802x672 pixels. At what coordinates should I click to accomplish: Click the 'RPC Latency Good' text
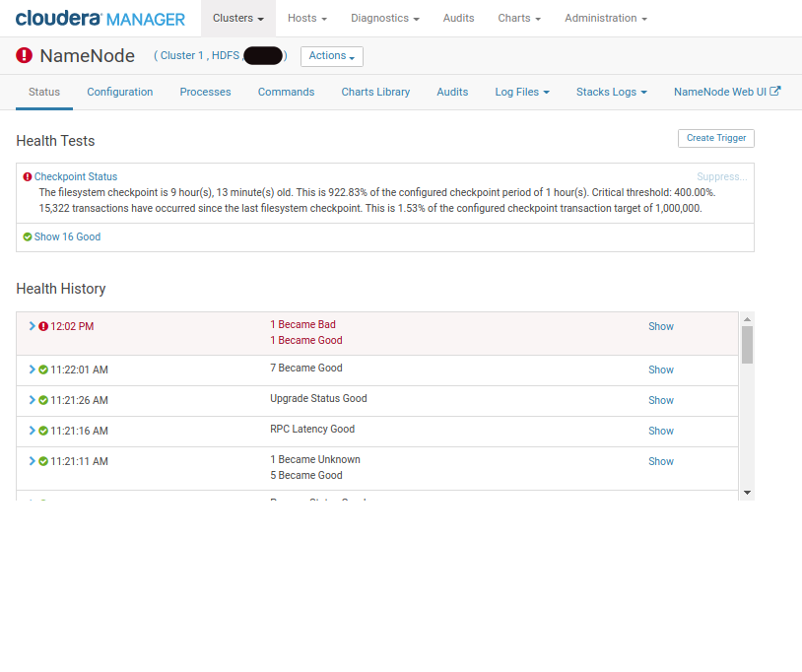click(x=312, y=429)
